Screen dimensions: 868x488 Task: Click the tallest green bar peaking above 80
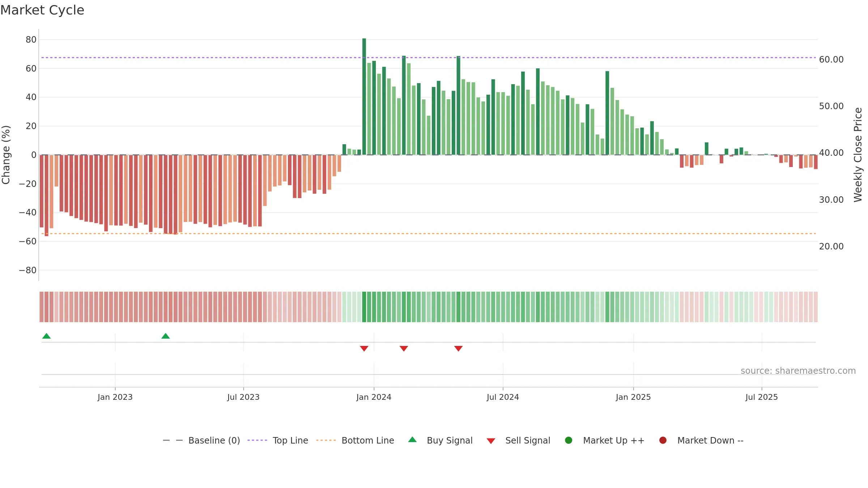coord(364,97)
